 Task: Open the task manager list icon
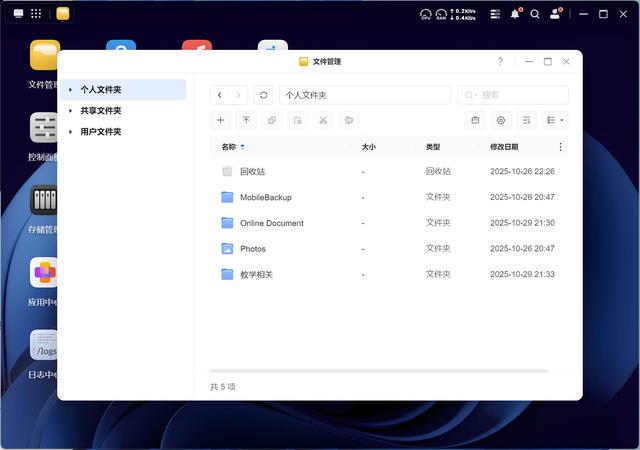point(495,15)
